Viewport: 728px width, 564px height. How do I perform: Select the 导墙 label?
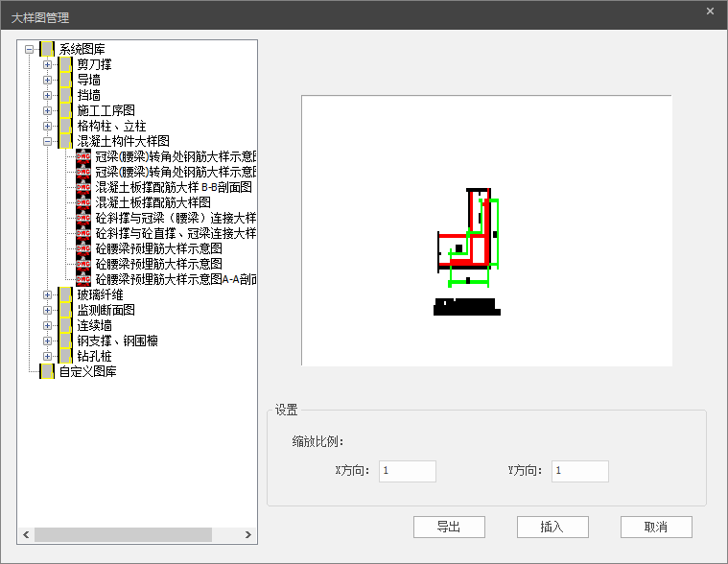pos(88,80)
